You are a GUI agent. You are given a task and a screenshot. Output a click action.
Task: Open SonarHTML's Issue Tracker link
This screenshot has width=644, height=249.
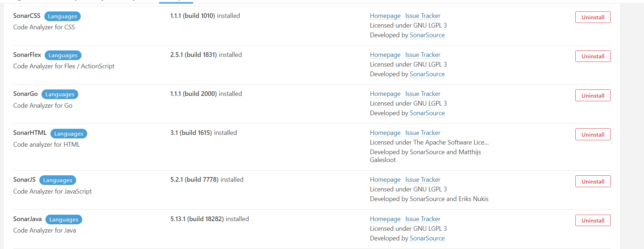point(423,133)
